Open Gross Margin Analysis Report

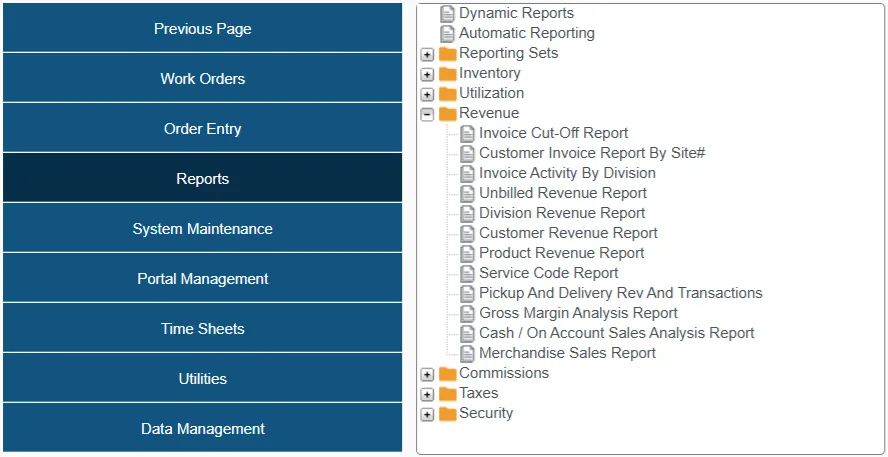click(x=578, y=313)
